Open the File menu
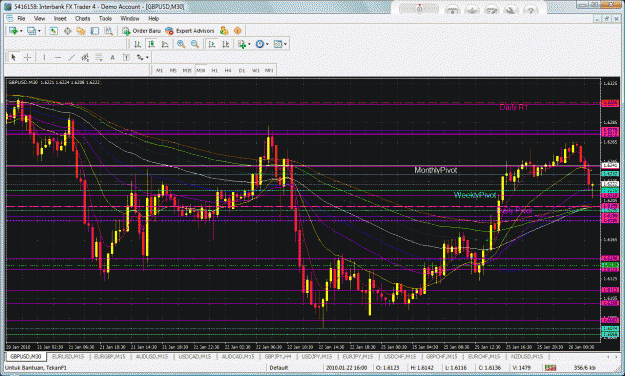 point(21,18)
